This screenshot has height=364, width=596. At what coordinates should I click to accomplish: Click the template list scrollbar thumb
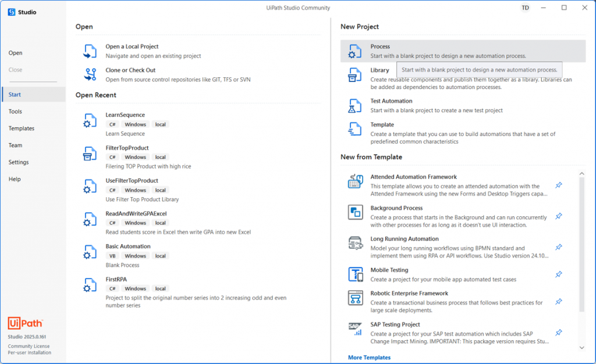581,244
